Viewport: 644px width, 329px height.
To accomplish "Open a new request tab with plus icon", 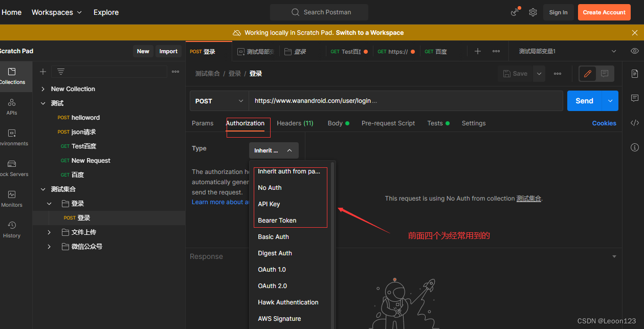I will click(x=478, y=51).
